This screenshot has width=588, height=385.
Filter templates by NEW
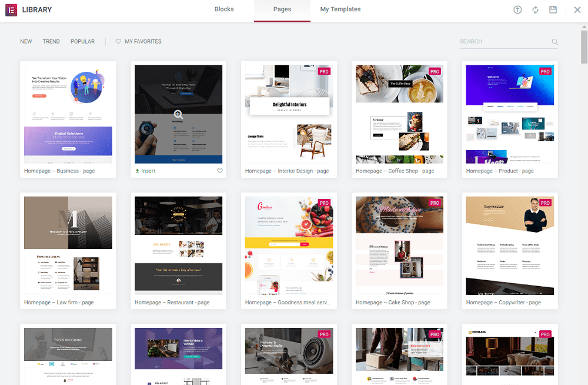[x=26, y=41]
